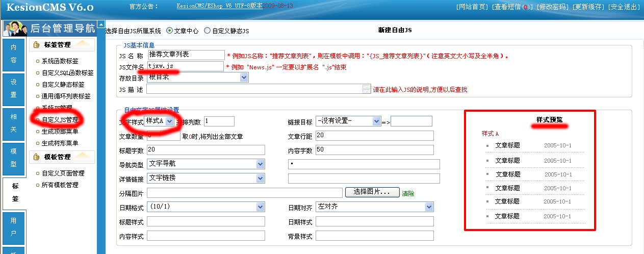Open 生成顶部菜单 in the navigation
644x254 pixels.
pyautogui.click(x=60, y=132)
